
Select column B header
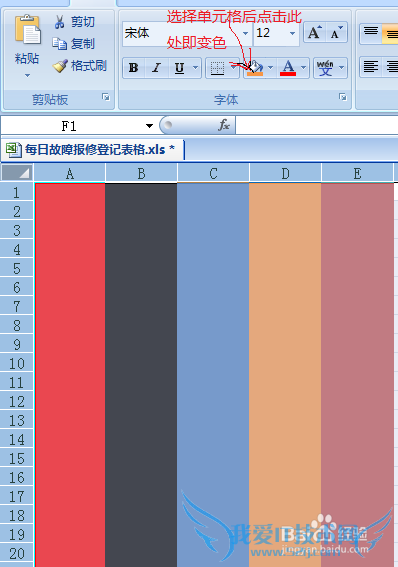(x=141, y=174)
